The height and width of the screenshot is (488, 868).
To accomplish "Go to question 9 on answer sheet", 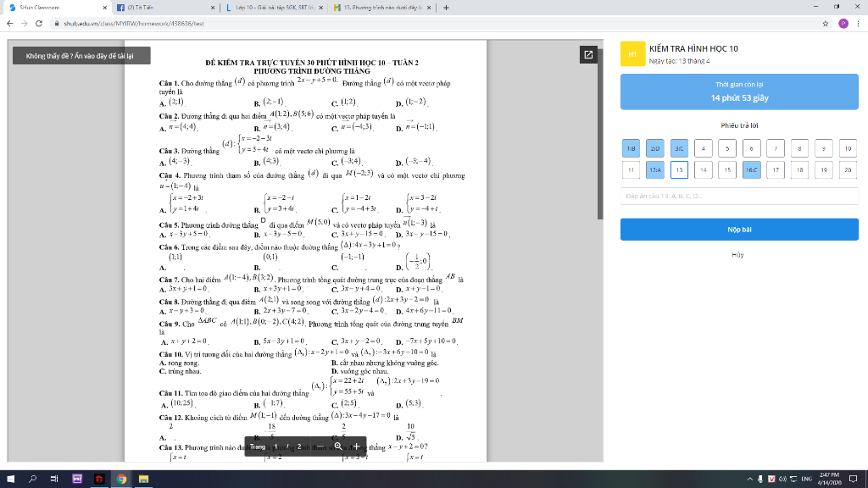I will (x=824, y=148).
